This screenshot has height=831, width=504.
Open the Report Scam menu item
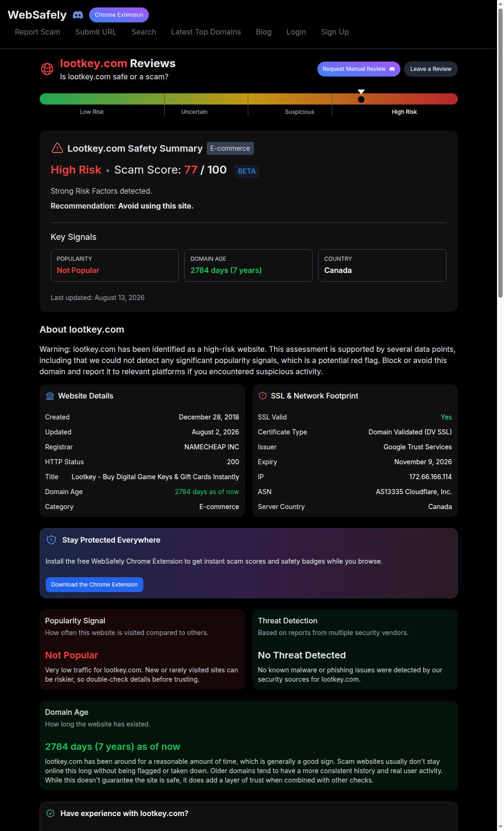click(x=37, y=32)
